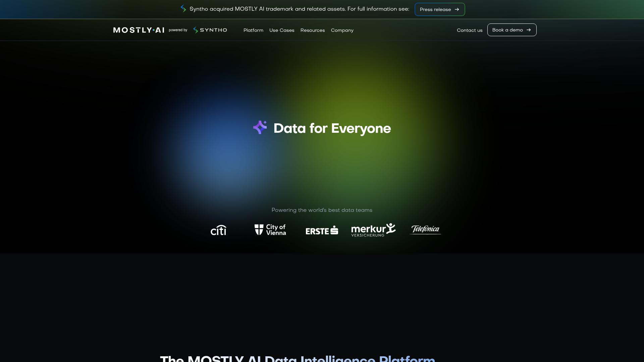Click the ERSTE logo
This screenshot has width=644, height=362.
point(322,230)
